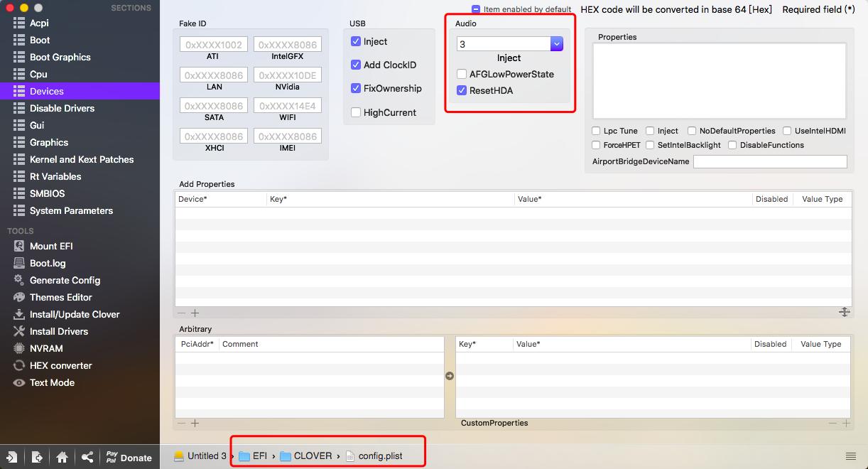The image size is (868, 469).
Task: Check the DisableFunctions checkbox
Action: coord(732,145)
